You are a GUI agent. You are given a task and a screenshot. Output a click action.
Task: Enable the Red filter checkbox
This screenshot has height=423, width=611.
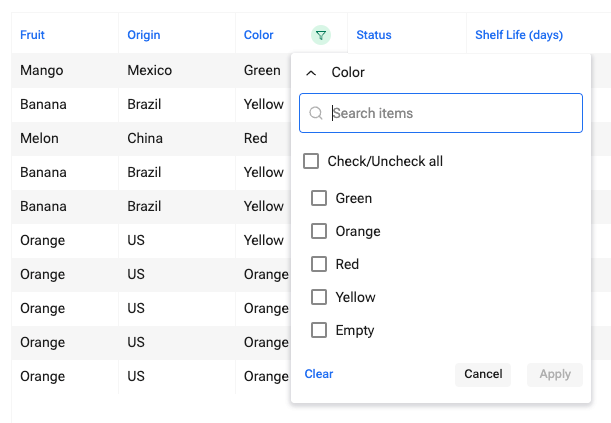click(x=320, y=264)
